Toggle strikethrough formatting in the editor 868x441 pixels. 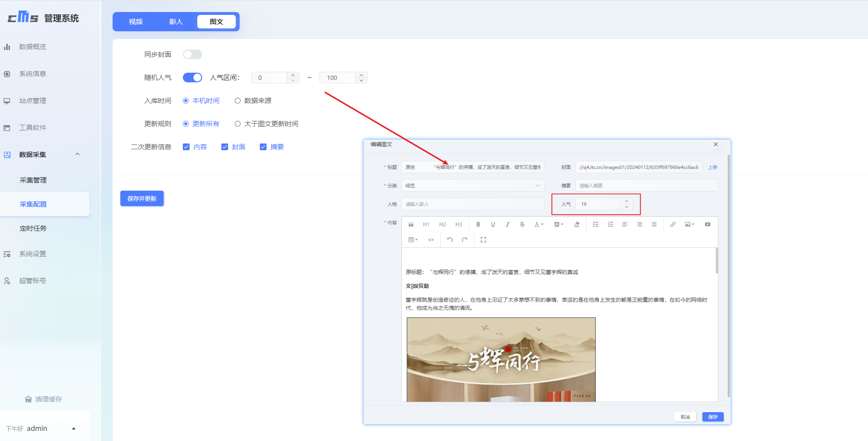(x=522, y=224)
